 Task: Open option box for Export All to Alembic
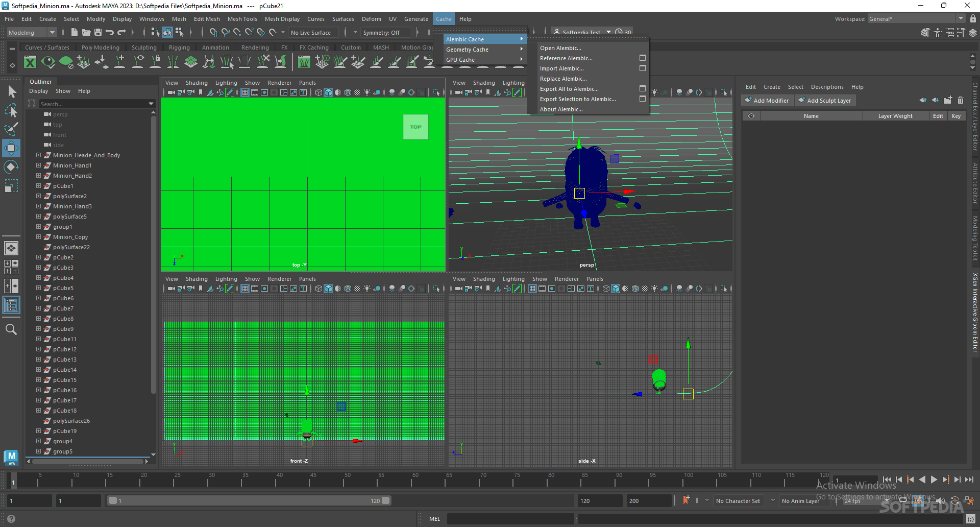643,89
